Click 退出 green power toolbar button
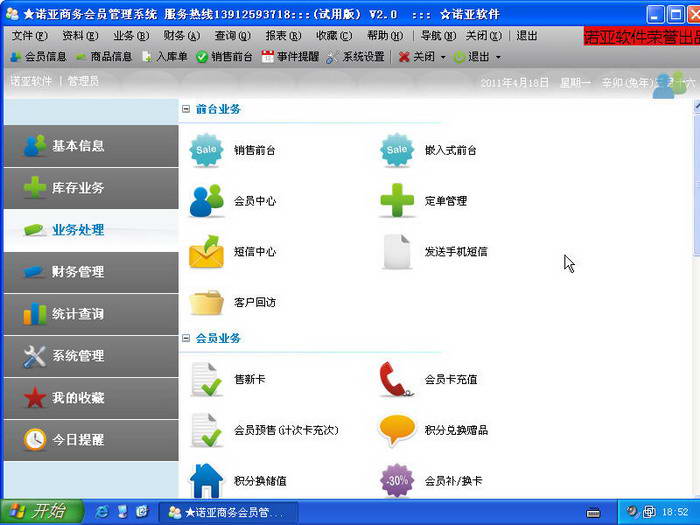The height and width of the screenshot is (525, 700). pos(472,57)
